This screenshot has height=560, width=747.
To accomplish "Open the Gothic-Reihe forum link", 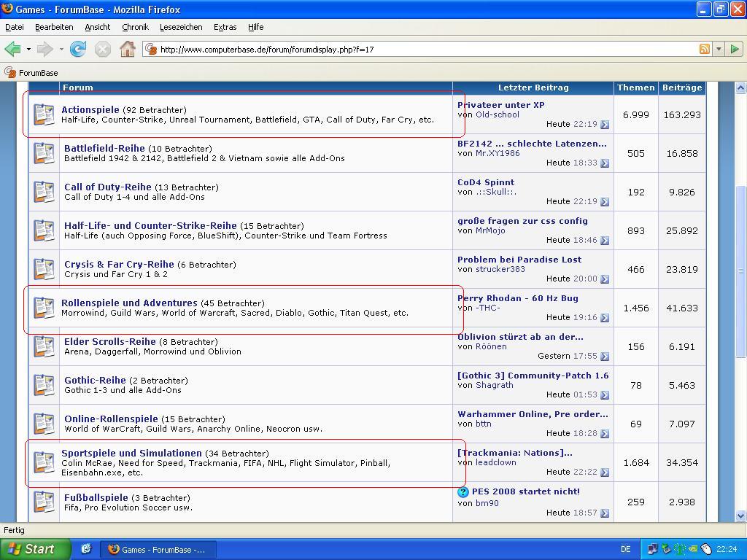I will (x=95, y=380).
